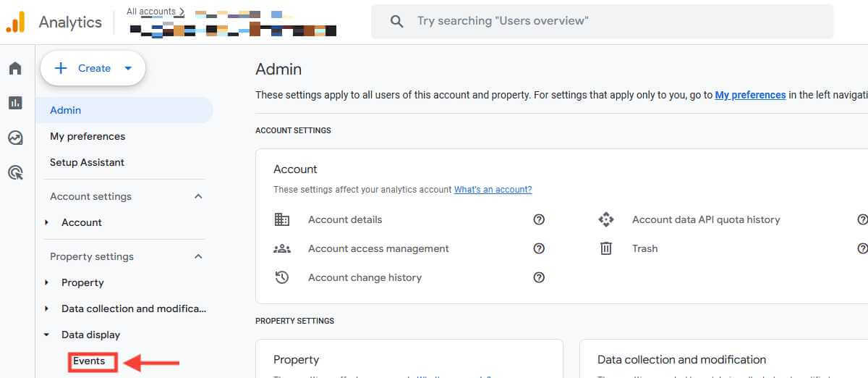
Task: Click help icon beside Account details
Action: pyautogui.click(x=539, y=219)
